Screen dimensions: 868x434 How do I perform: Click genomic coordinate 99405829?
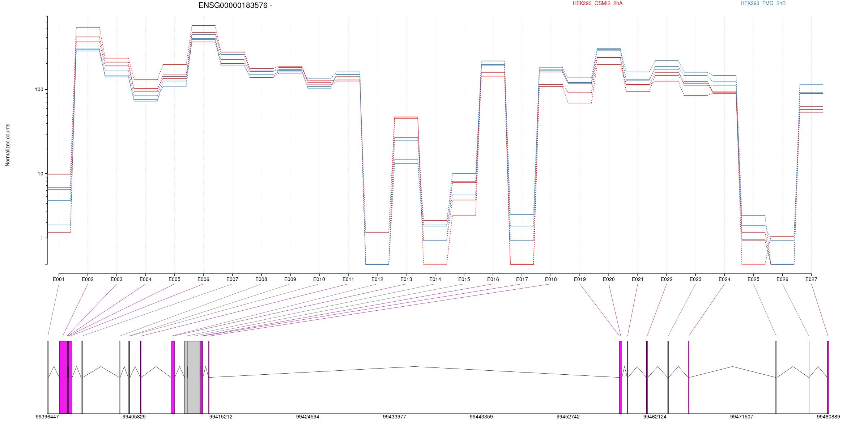[134, 417]
